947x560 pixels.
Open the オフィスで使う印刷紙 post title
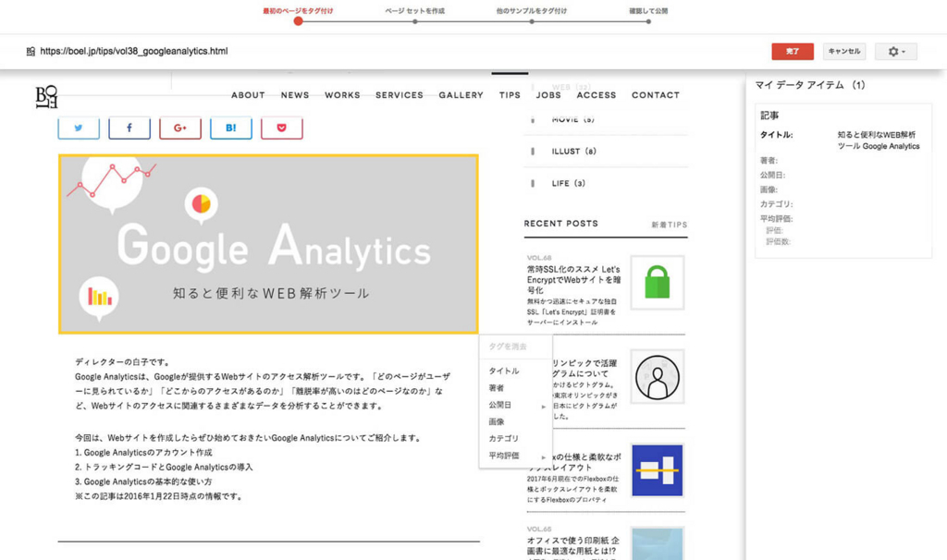pyautogui.click(x=573, y=545)
